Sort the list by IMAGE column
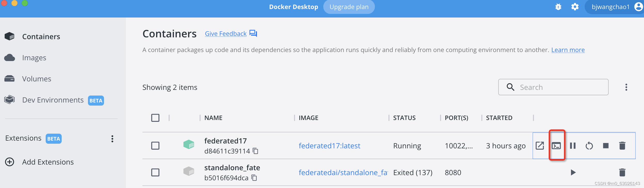 309,118
